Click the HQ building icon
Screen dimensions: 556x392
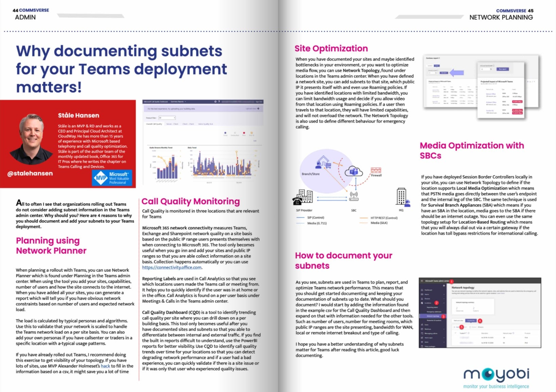[401, 197]
